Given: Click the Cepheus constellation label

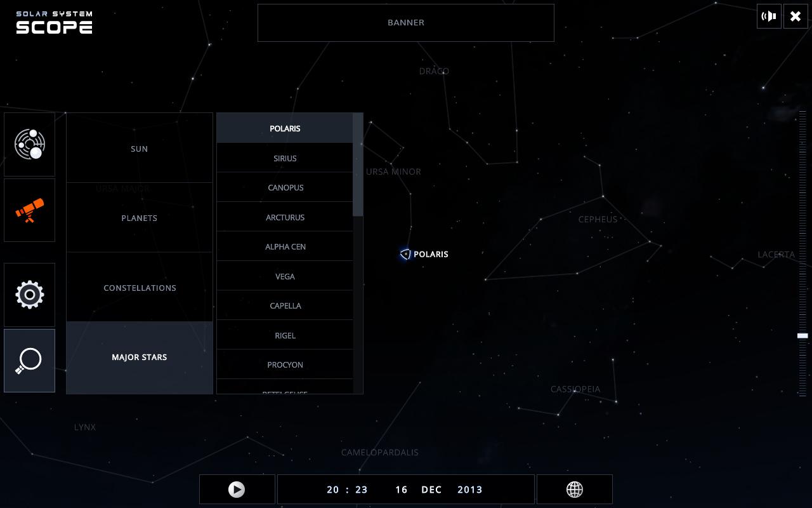Looking at the screenshot, I should 598,219.
